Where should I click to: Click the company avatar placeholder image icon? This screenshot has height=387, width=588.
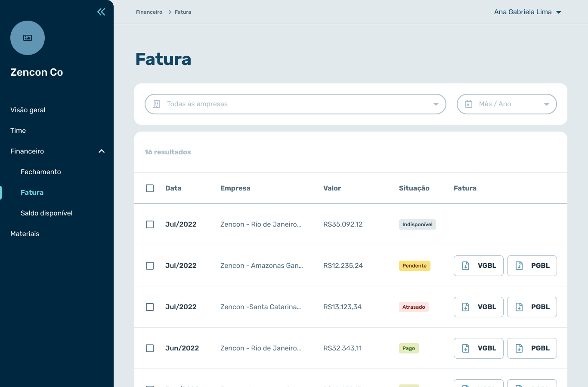(28, 38)
